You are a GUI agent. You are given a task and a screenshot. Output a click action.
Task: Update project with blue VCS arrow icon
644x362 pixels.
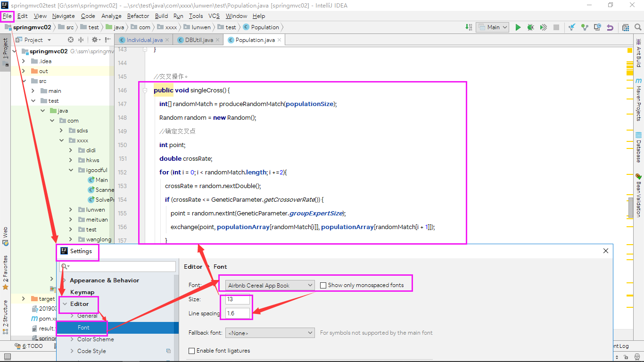click(572, 27)
